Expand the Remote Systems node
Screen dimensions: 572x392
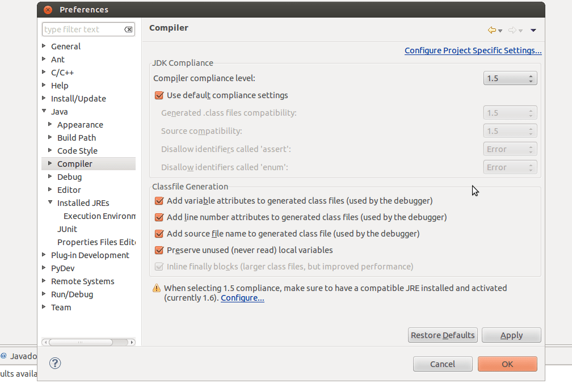pos(44,281)
